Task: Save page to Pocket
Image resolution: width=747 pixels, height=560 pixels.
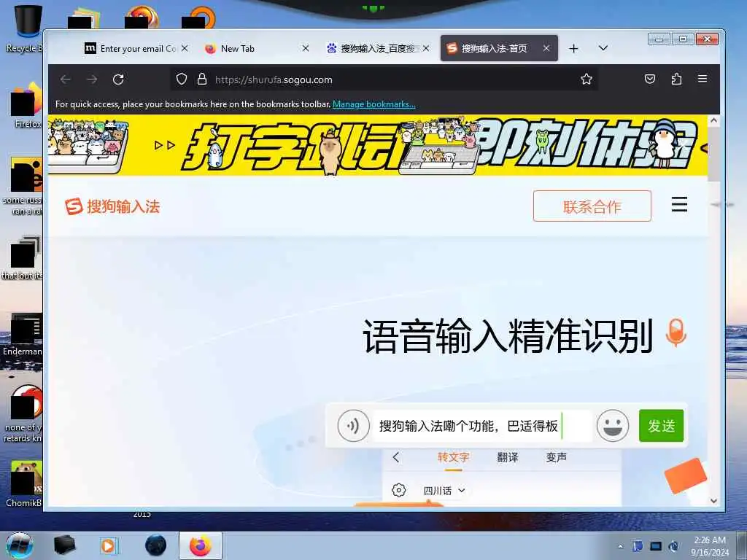Action: pos(650,79)
